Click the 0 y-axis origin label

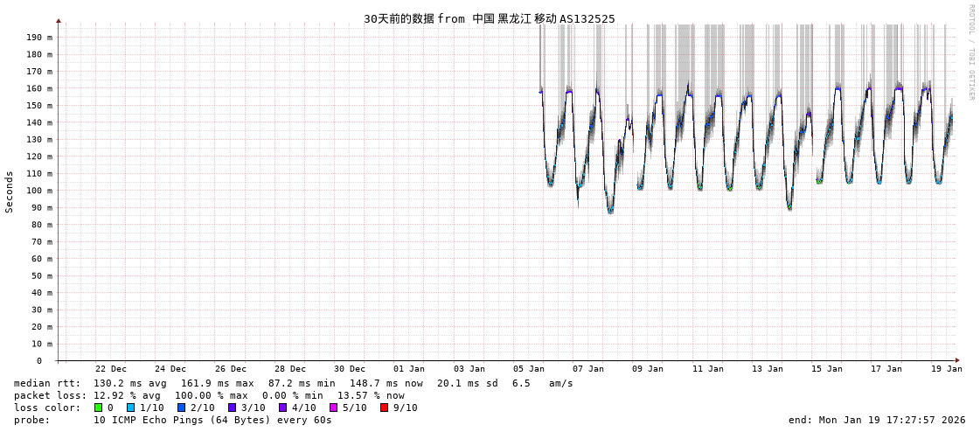pyautogui.click(x=38, y=360)
